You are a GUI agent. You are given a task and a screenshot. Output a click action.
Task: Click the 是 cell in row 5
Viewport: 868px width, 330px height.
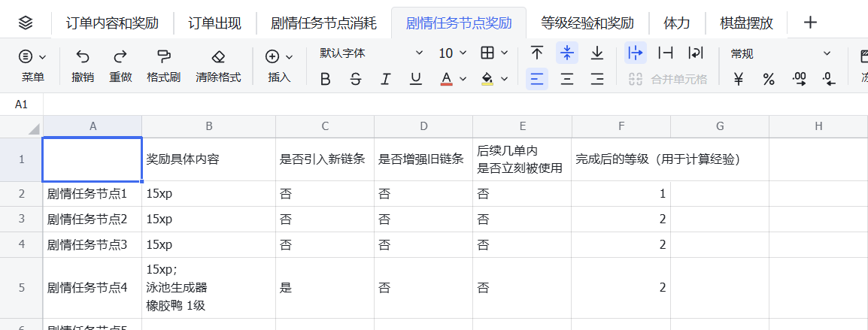click(x=325, y=288)
